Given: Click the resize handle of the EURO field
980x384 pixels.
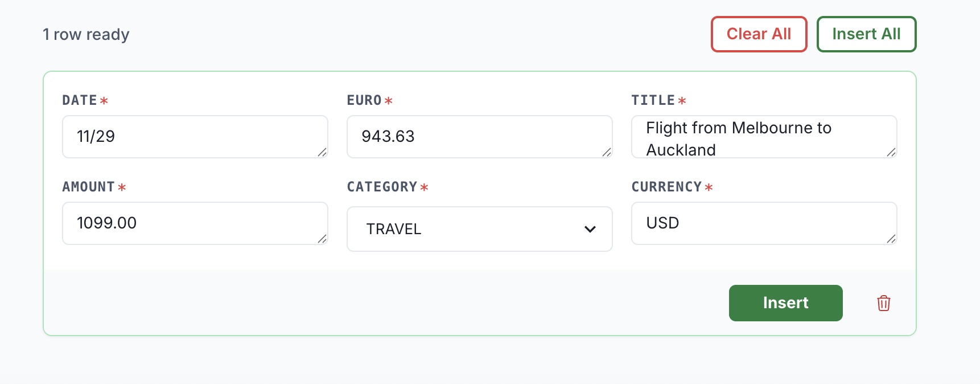Looking at the screenshot, I should pos(608,153).
